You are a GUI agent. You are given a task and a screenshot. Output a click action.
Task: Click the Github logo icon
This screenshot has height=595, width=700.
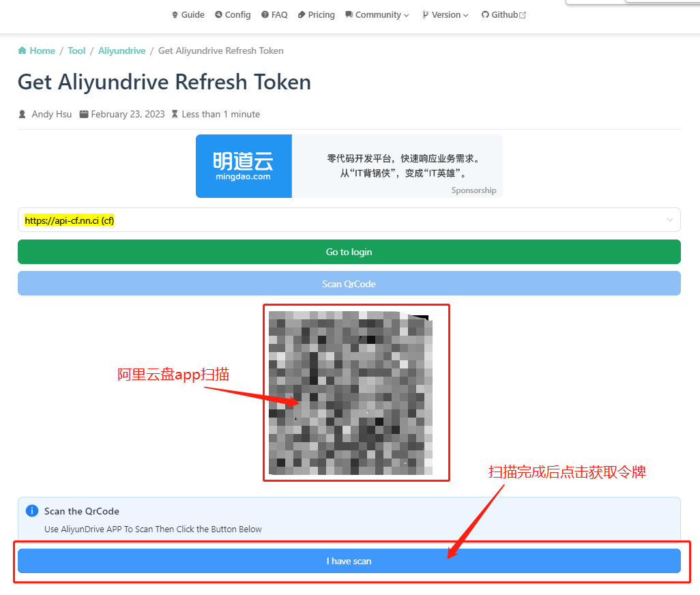click(x=485, y=15)
